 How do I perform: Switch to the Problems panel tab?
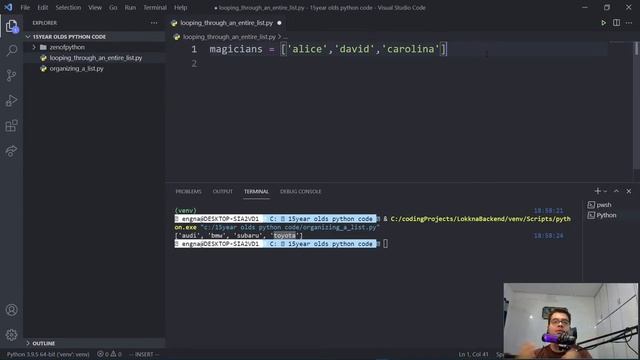pos(188,191)
